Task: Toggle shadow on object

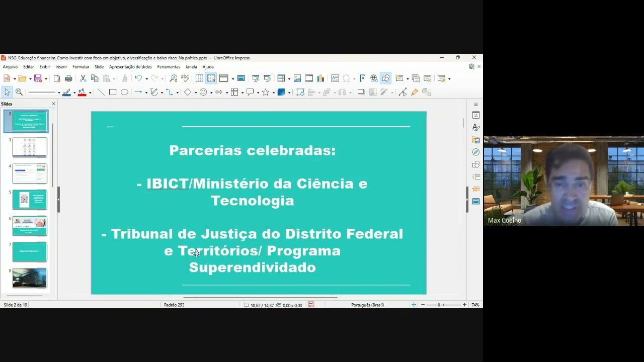Action: [x=361, y=92]
